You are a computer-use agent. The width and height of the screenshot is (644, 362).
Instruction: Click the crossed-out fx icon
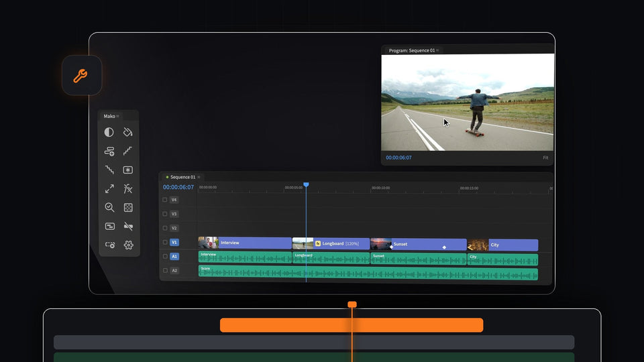(x=127, y=188)
